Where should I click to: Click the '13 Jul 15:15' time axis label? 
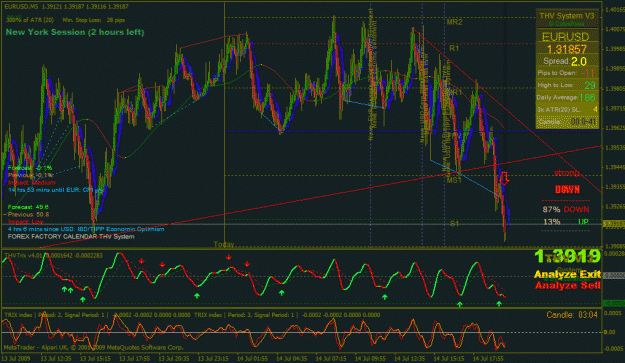pyautogui.click(x=96, y=358)
